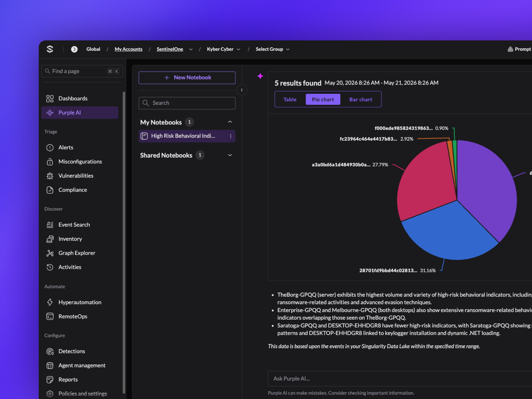
Task: Focus the Ask Purple AI input field
Action: tap(399, 379)
